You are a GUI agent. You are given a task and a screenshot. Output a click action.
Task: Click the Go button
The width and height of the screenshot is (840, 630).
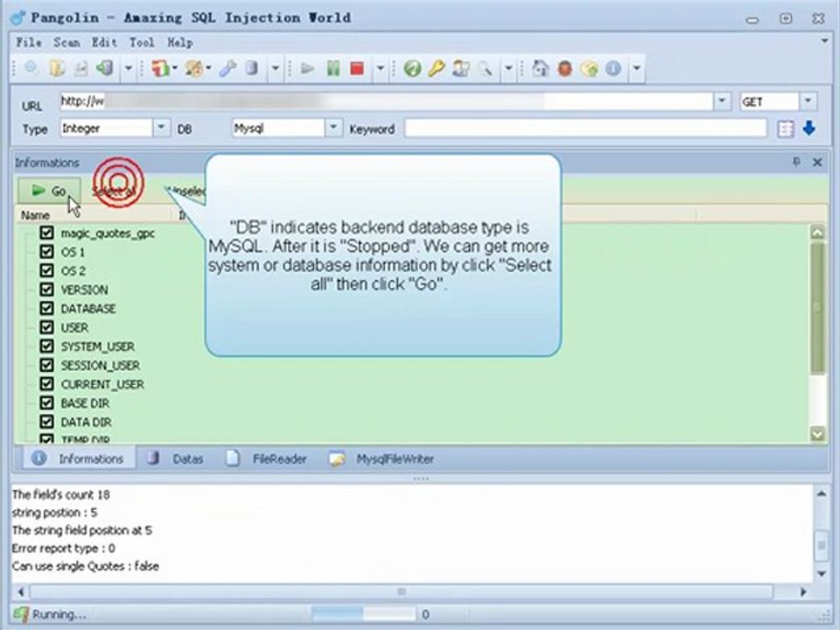[x=49, y=191]
